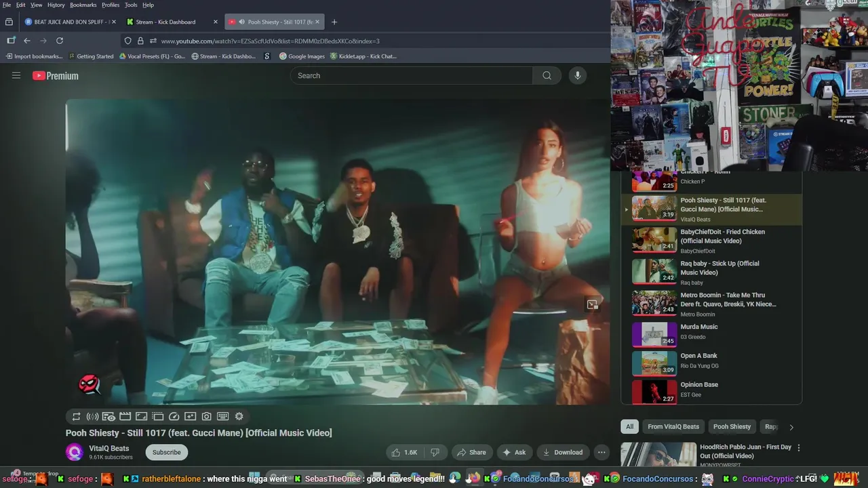The height and width of the screenshot is (488, 868).
Task: Open options for HoodRich Pablo Juan video
Action: (x=798, y=447)
